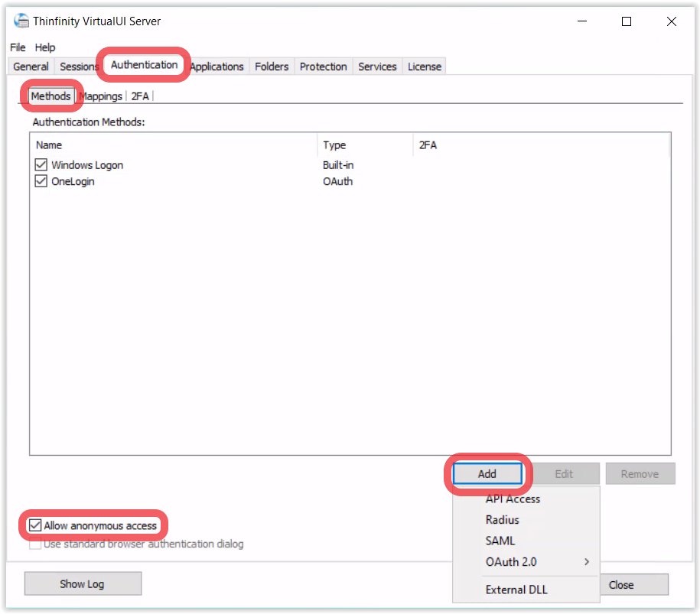
Task: Choose External DLL from the Add menu
Action: click(x=526, y=590)
